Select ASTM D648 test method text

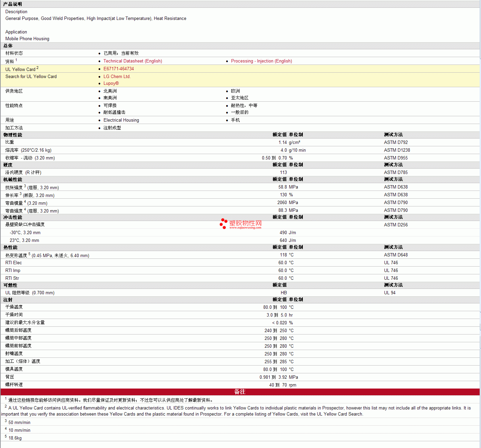396,255
